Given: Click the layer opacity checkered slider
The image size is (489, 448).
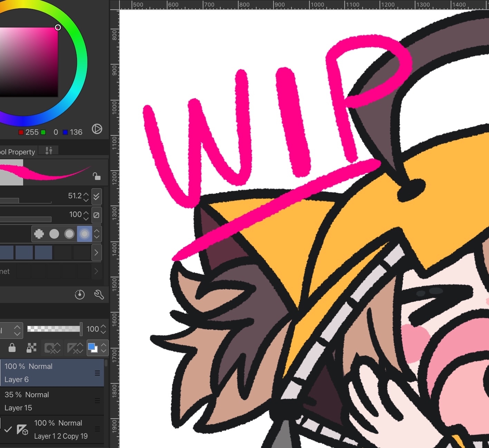Looking at the screenshot, I should (x=54, y=329).
